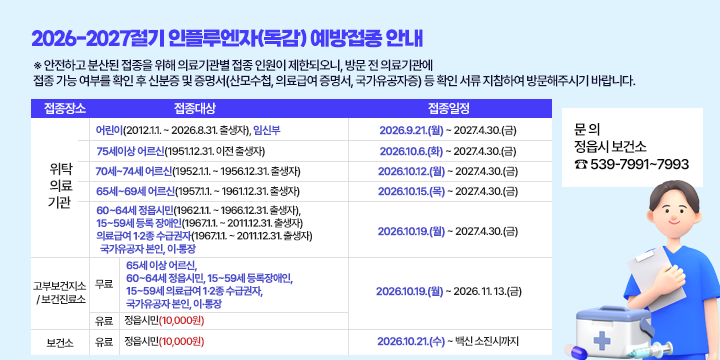The height and width of the screenshot is (360, 720).
Task: Click the 2026.10.6.(화) schedule date
Action: 411,152
